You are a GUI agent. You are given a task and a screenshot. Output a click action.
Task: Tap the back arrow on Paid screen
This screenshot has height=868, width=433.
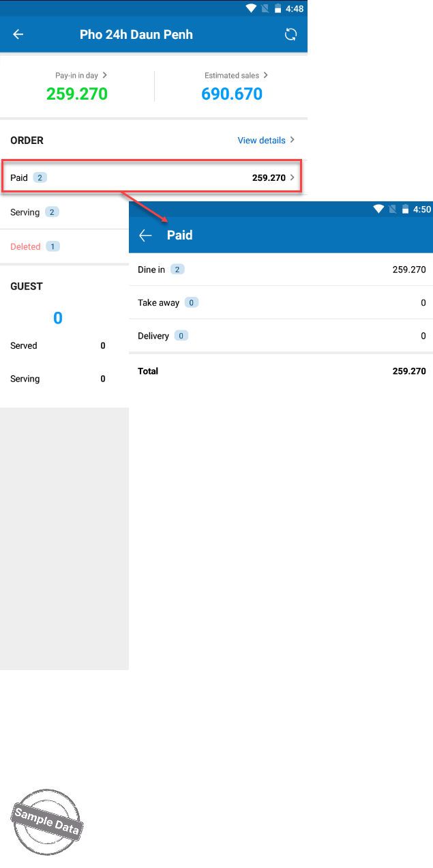145,235
